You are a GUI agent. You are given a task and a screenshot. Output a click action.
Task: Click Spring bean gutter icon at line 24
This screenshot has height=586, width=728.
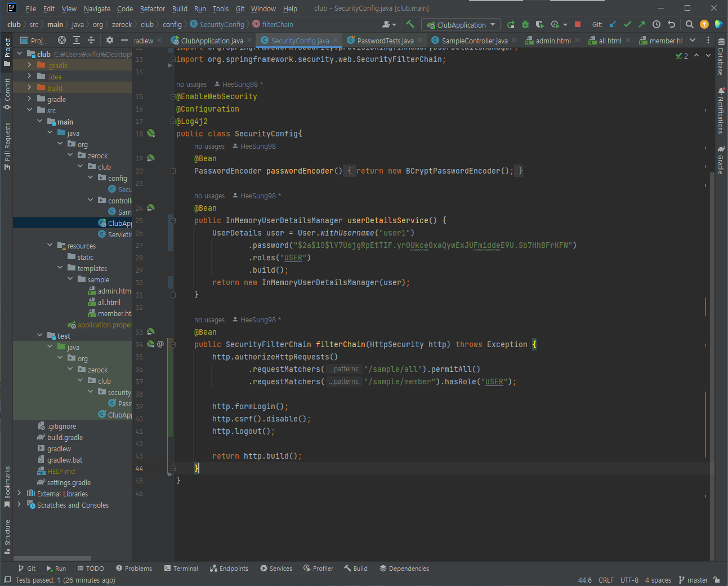[x=151, y=208]
